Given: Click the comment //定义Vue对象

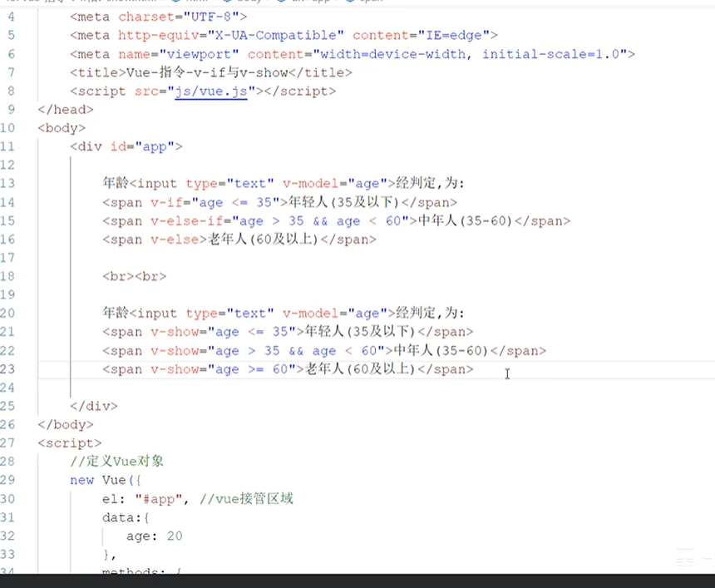Looking at the screenshot, I should tap(116, 462).
